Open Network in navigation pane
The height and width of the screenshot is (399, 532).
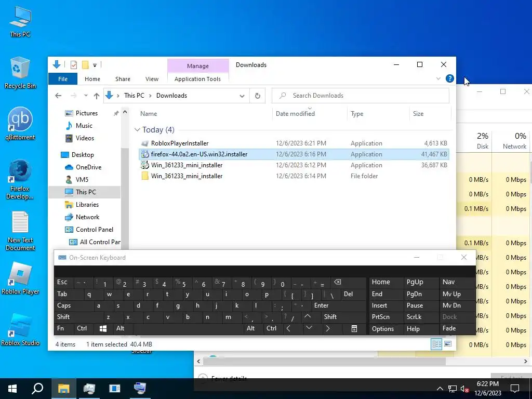[x=87, y=217]
